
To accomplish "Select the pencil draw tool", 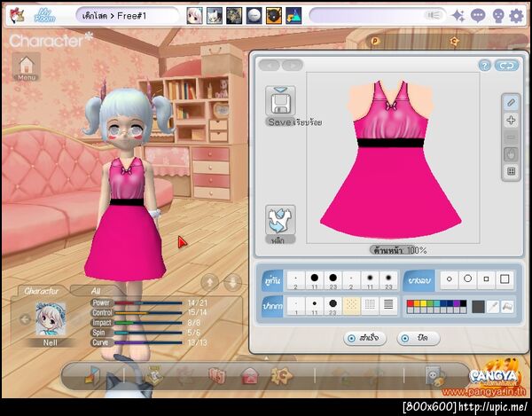I will [x=512, y=103].
